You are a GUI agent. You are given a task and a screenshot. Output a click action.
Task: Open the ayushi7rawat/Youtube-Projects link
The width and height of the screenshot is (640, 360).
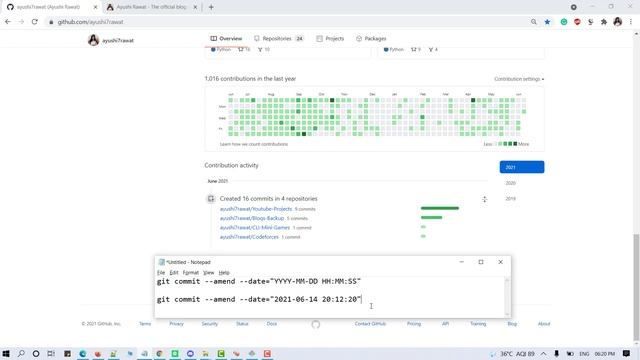tap(256, 209)
